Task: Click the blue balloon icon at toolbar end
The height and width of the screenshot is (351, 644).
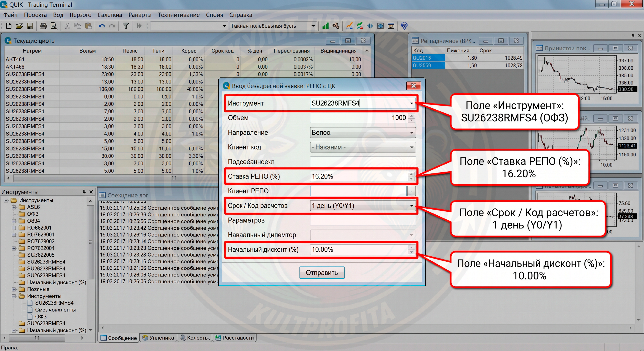Action: (404, 26)
